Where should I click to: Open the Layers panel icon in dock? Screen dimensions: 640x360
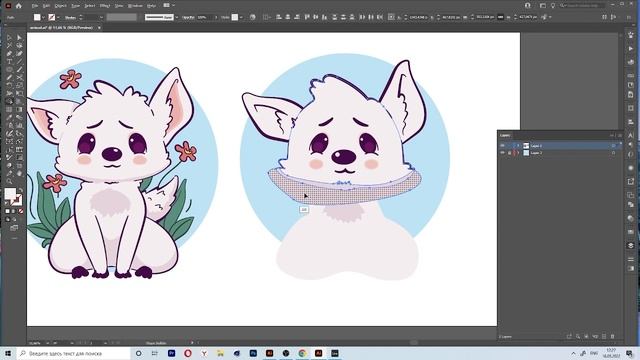pyautogui.click(x=631, y=245)
